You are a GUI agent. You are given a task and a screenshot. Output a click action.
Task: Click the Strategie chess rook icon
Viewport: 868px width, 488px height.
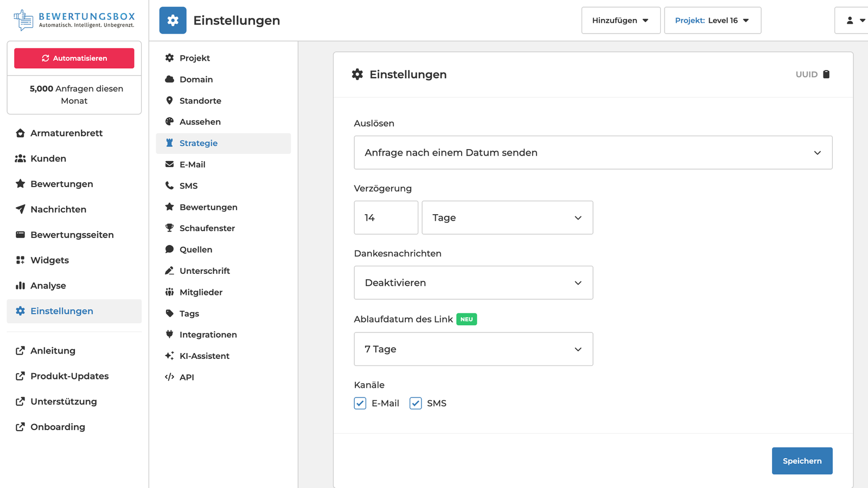(169, 143)
